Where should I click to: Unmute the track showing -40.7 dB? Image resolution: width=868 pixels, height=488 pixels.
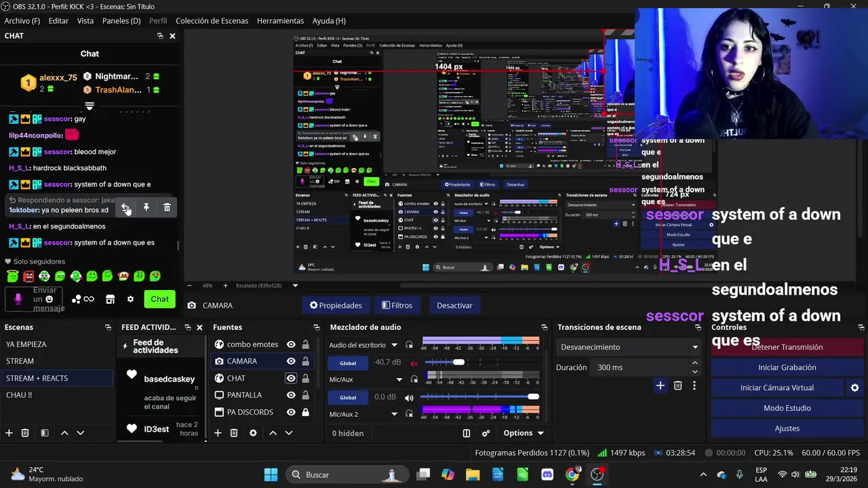pos(414,363)
